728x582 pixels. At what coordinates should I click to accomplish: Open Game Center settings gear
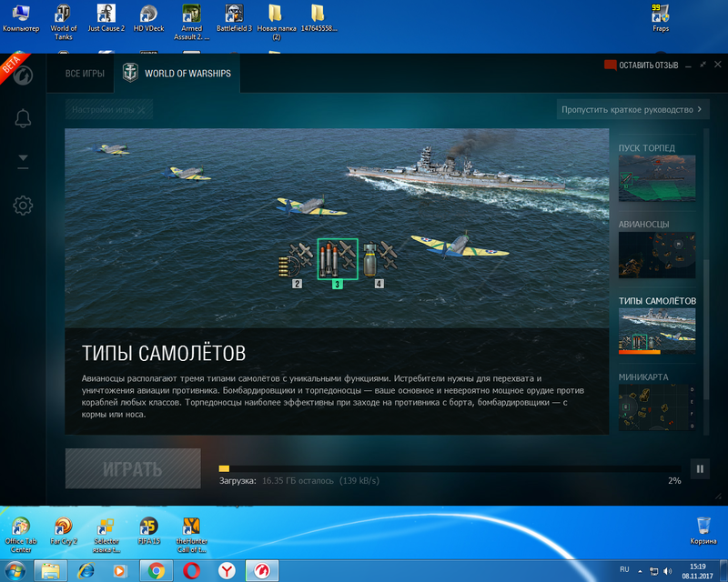[23, 206]
